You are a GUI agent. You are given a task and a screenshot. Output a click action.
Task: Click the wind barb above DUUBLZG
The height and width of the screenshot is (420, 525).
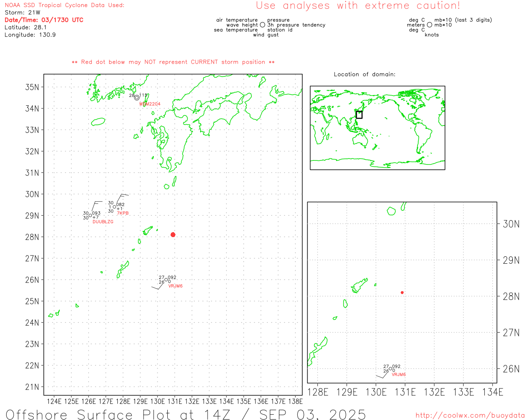click(x=97, y=207)
